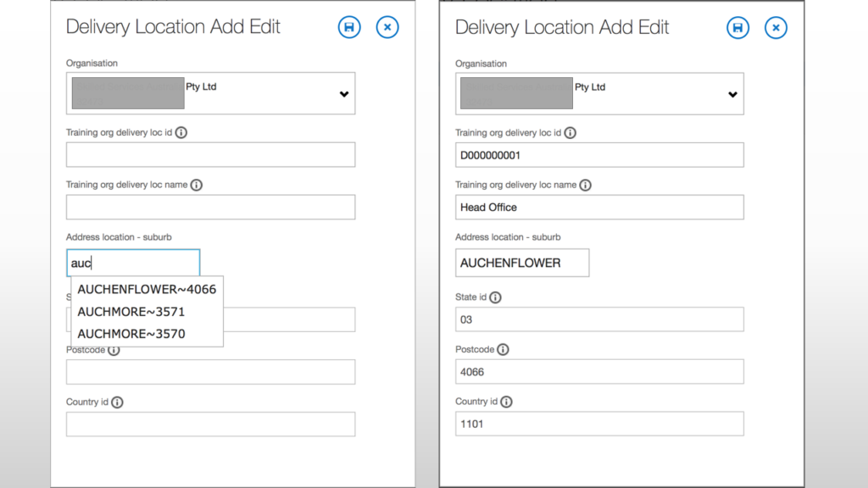Click info icon by delivery loc name, left form
Screen dimensions: 868x488
[x=196, y=185]
